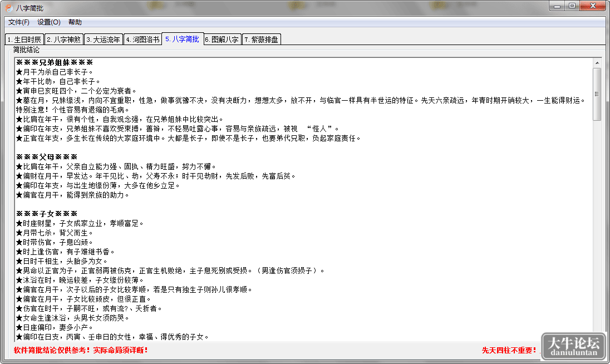
Task: Switch to the 2.八字神煞 tab
Action: (64, 40)
